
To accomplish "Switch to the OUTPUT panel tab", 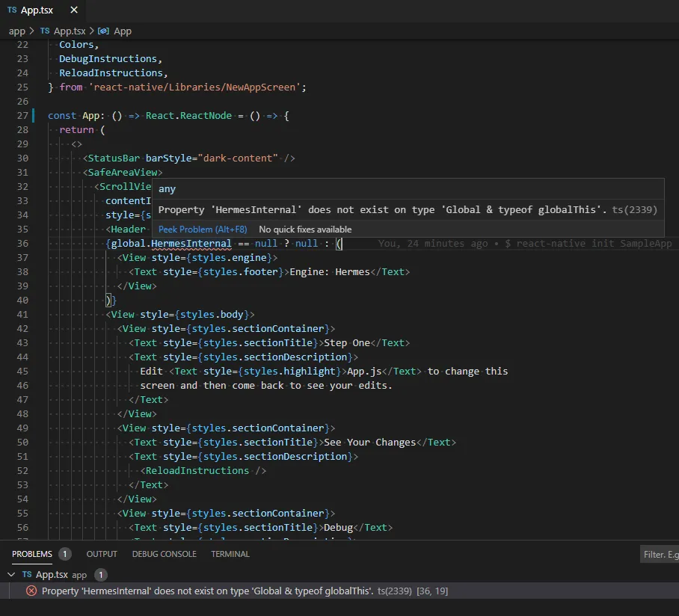I will (x=102, y=554).
